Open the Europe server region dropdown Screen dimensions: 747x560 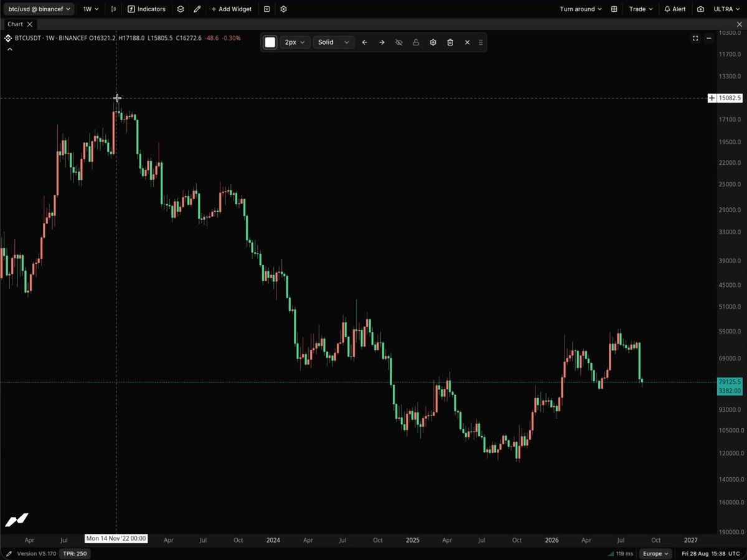(656, 554)
